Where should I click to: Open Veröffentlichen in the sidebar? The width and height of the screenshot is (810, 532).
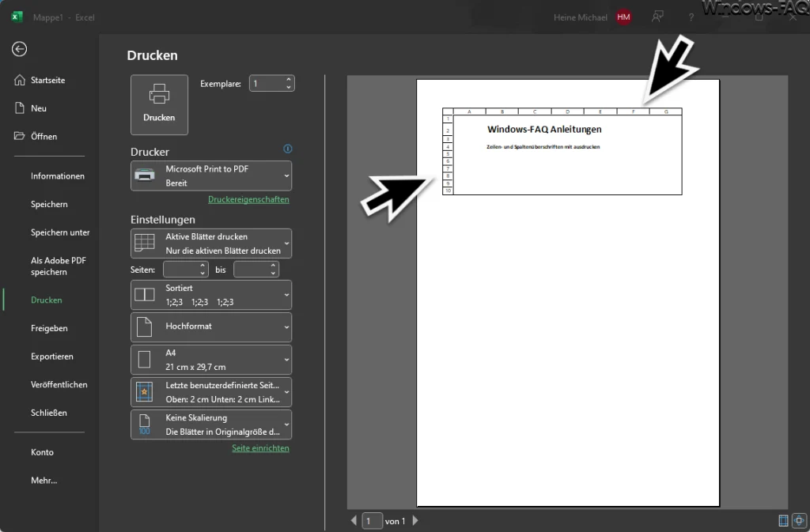click(59, 384)
